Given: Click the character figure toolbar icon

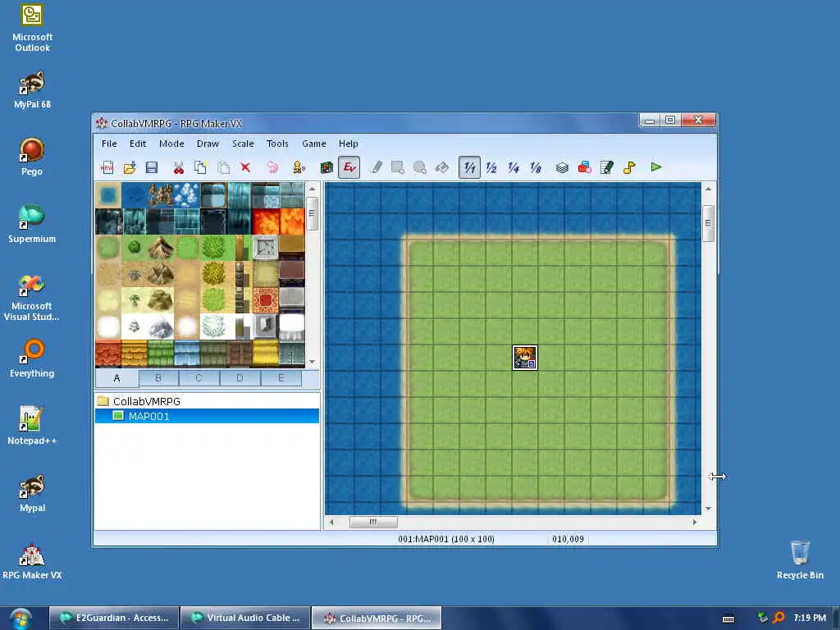Looking at the screenshot, I should point(299,167).
